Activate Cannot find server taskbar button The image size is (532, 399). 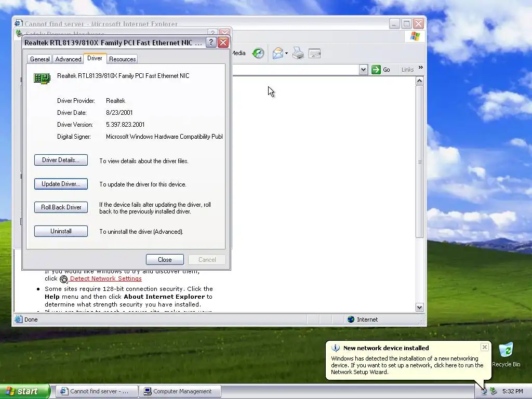click(96, 391)
